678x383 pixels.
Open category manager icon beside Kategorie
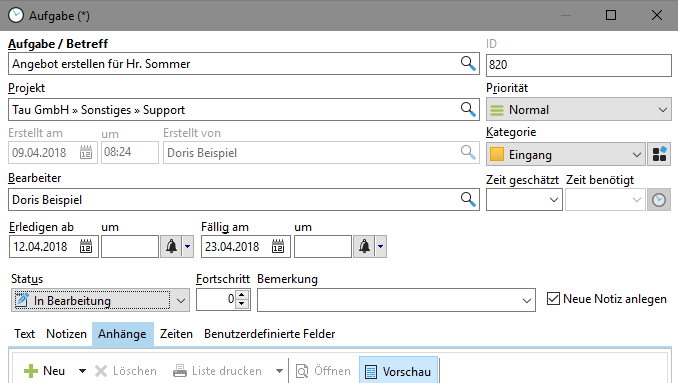click(x=659, y=154)
